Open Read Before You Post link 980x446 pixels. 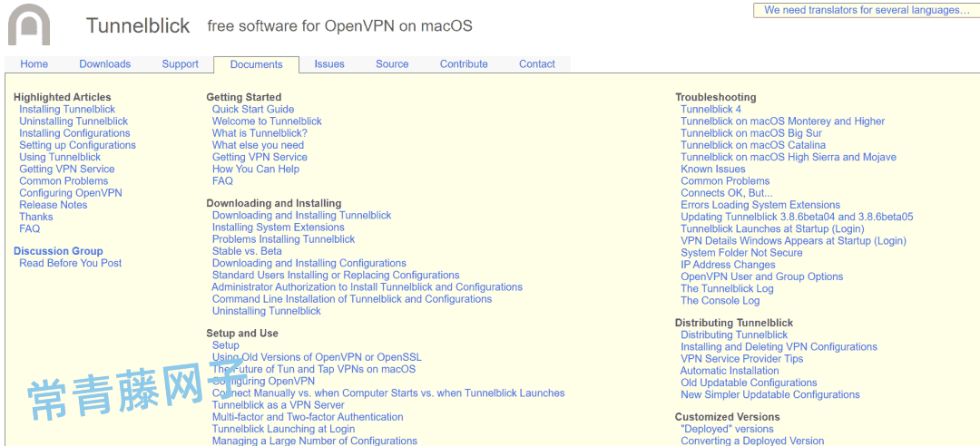(70, 263)
